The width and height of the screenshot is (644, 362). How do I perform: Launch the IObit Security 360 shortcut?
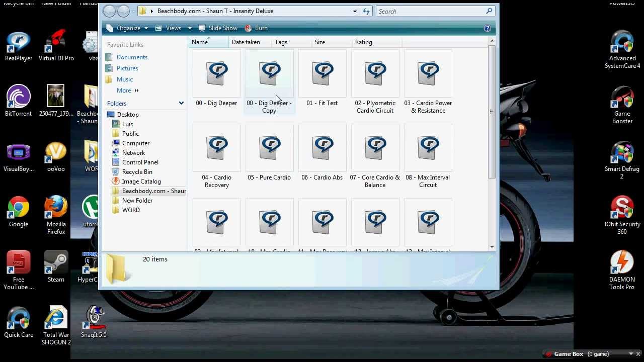[622, 216]
